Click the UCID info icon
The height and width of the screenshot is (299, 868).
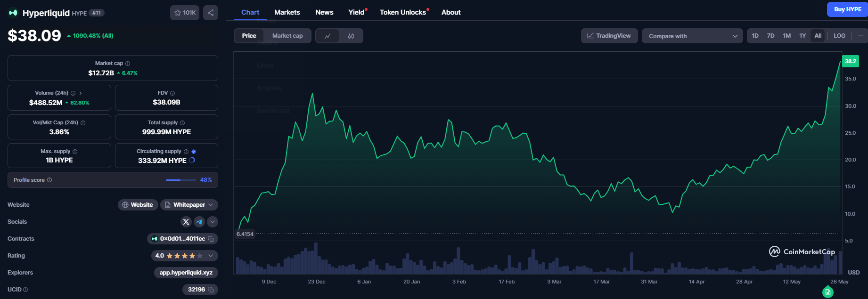click(25, 290)
